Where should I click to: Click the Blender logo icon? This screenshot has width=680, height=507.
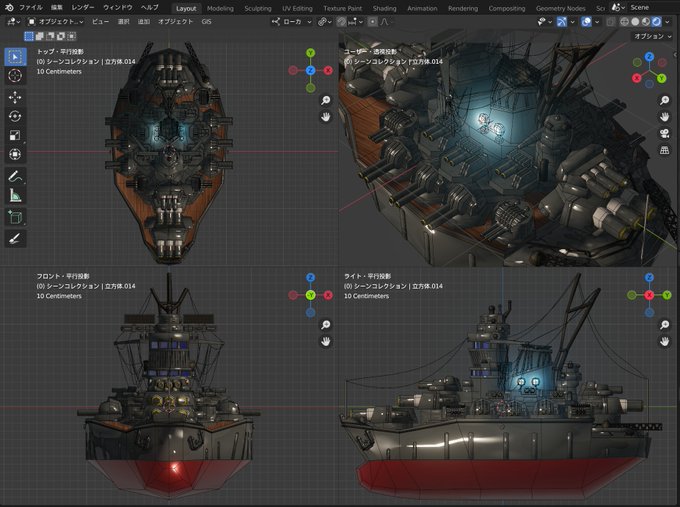pos(9,7)
